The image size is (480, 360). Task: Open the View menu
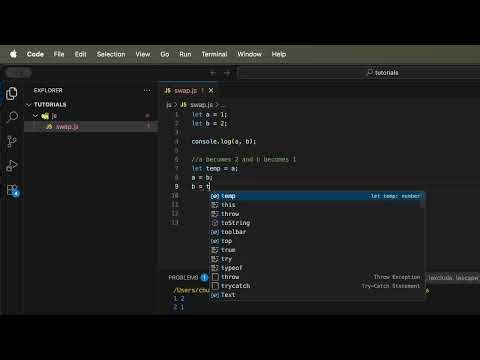click(143, 54)
